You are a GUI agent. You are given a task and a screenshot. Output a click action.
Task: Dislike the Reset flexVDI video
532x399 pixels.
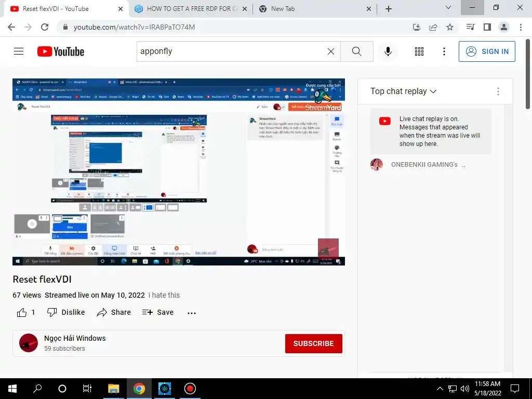pyautogui.click(x=66, y=312)
